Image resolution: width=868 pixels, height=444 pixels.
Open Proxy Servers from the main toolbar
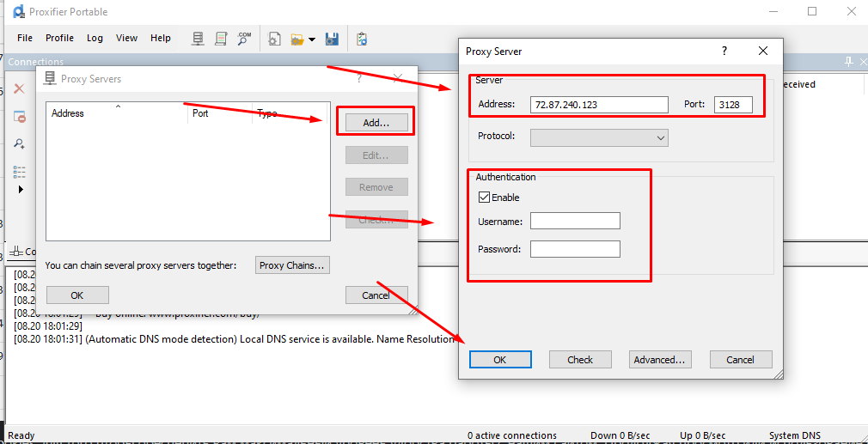click(198, 39)
